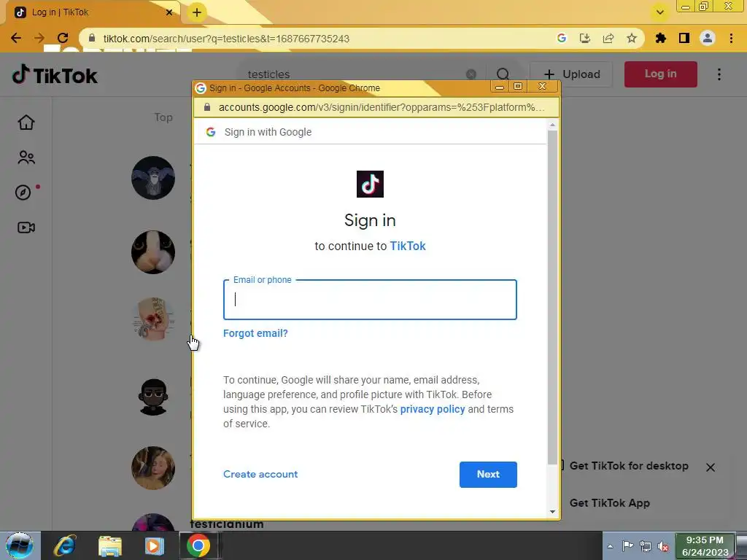Viewport: 747px width, 560px height.
Task: Click the TikTok main address bar URL
Action: point(226,39)
